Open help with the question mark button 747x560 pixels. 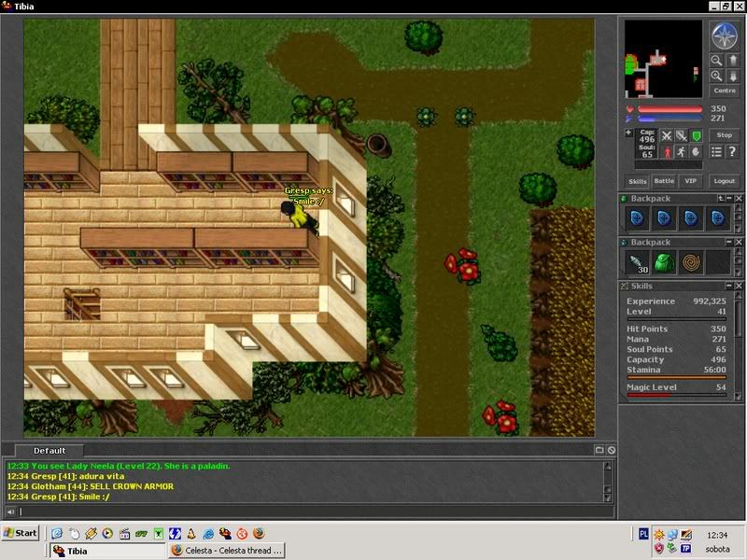pyautogui.click(x=733, y=152)
